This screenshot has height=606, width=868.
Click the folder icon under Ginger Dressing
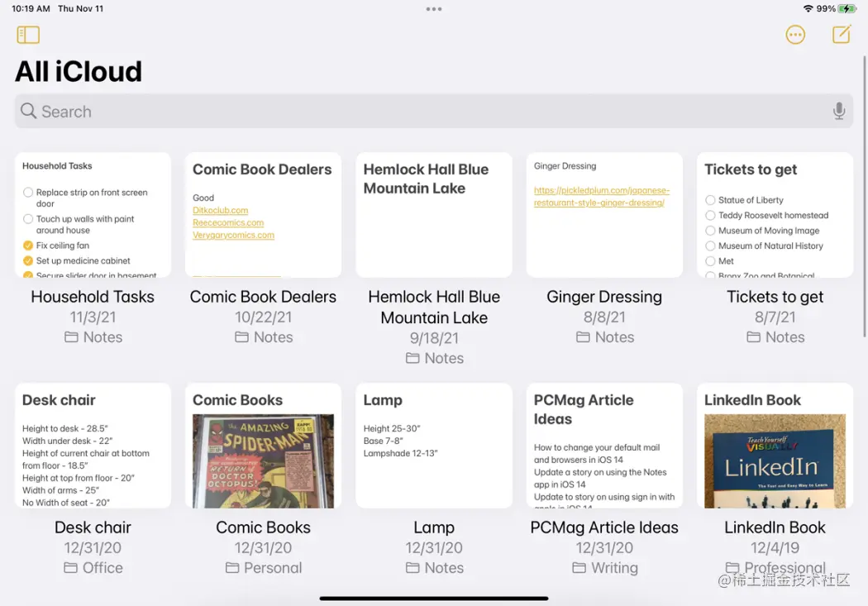[583, 337]
